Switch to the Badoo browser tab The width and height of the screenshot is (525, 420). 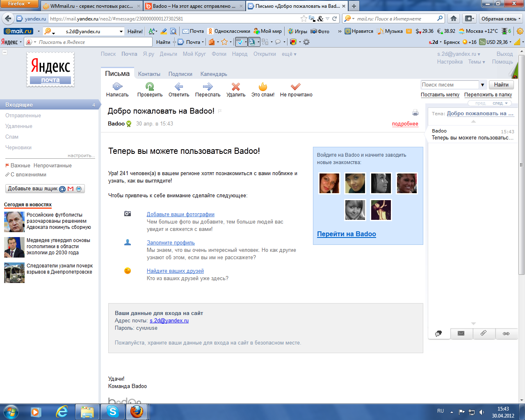(x=194, y=6)
